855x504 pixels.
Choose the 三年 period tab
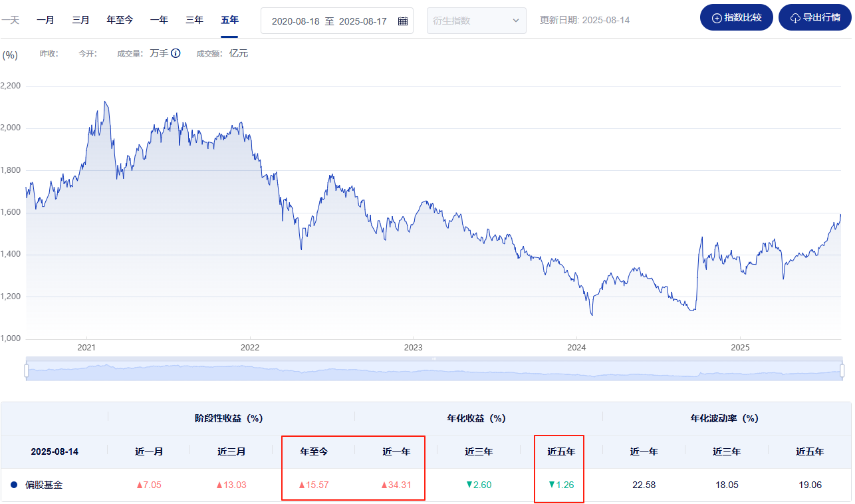pyautogui.click(x=194, y=20)
